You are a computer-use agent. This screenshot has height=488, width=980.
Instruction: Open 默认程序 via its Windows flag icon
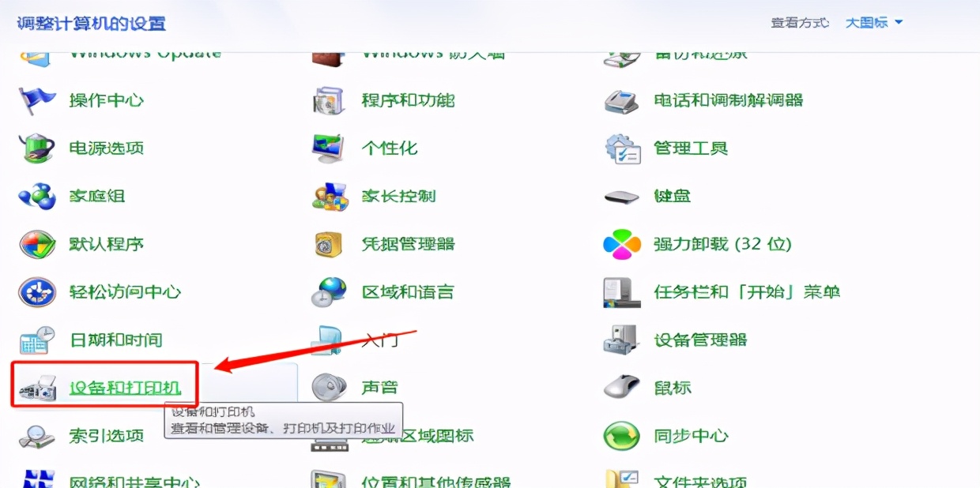click(x=36, y=244)
